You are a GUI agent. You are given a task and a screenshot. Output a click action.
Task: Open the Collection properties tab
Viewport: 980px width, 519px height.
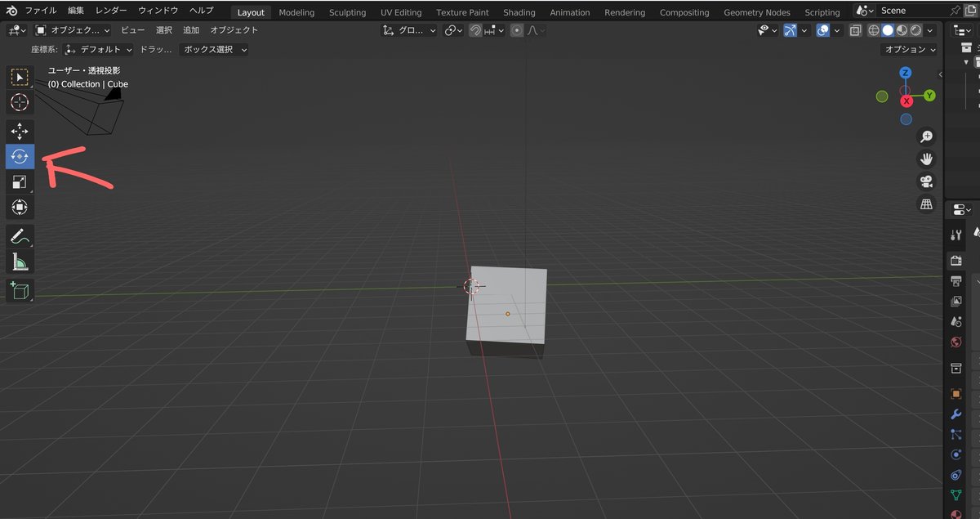(956, 369)
